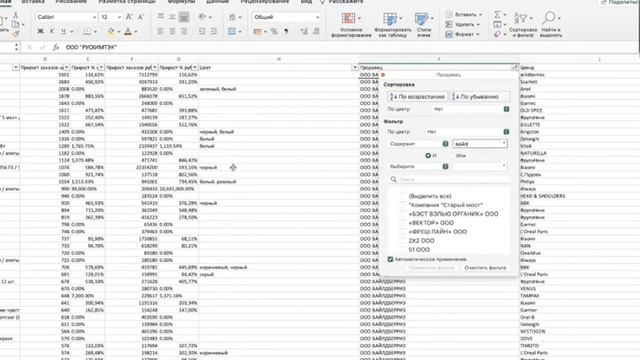Switch to the Вставка ribbon tab

click(33, 2)
